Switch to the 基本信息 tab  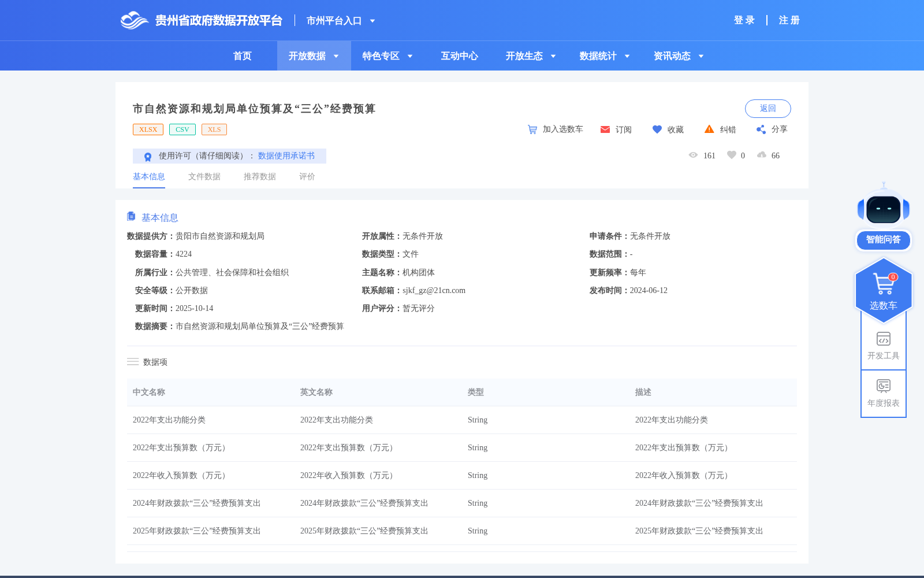(149, 177)
